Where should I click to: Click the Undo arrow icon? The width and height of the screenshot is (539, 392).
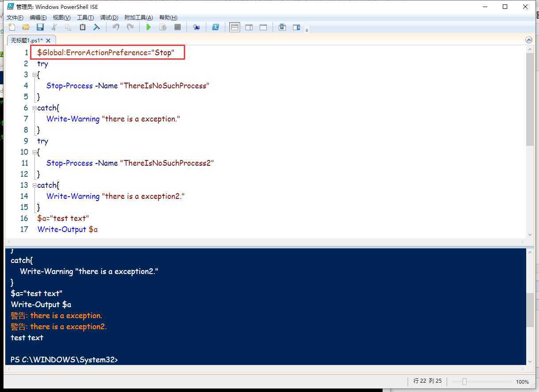(116, 27)
